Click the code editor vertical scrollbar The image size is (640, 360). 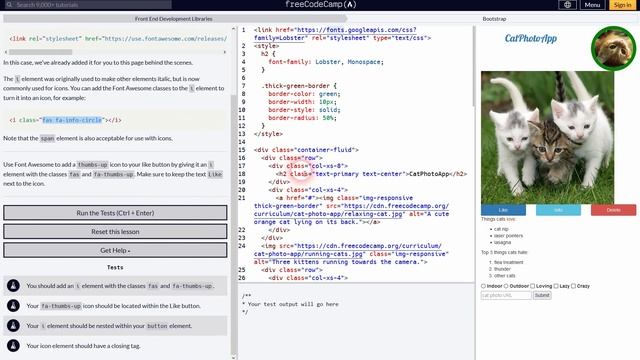click(473, 67)
